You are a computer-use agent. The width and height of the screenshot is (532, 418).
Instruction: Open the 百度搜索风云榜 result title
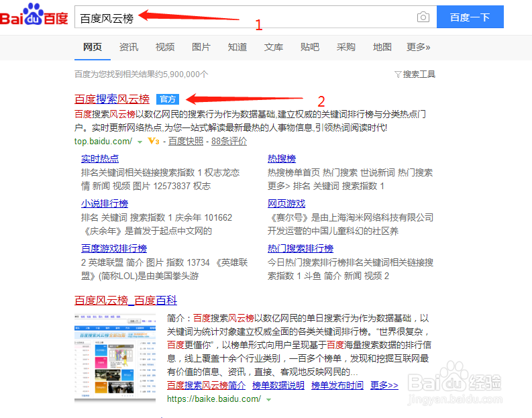coord(112,99)
